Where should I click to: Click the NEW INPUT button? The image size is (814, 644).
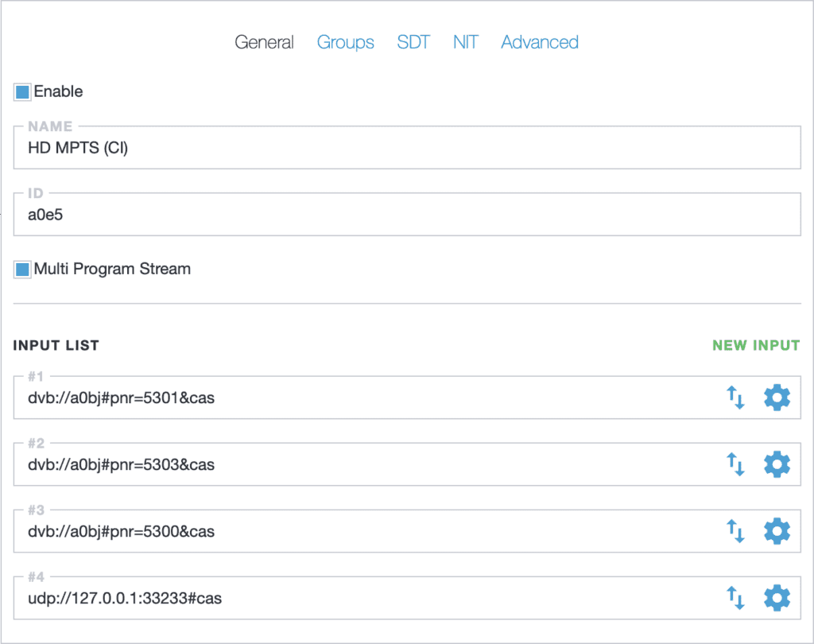pyautogui.click(x=756, y=345)
